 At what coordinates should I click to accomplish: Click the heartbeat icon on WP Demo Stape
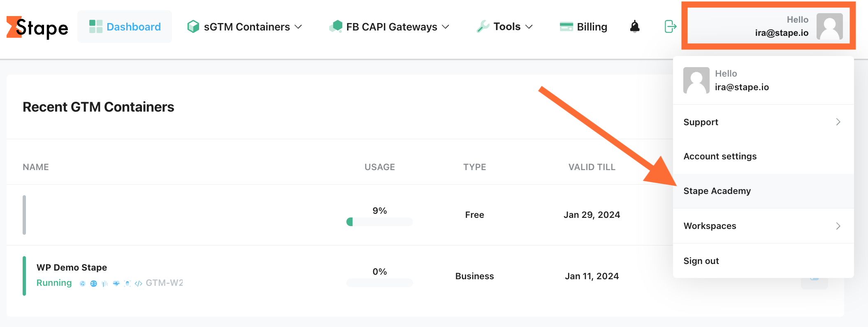pos(116,283)
